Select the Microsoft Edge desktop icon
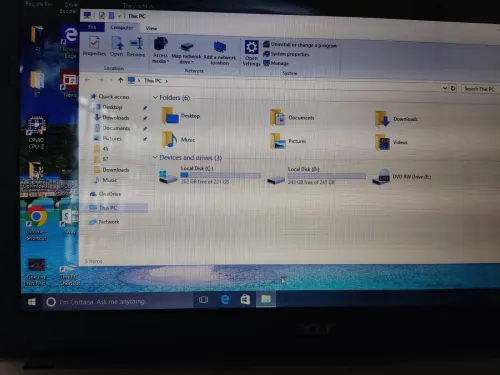The width and height of the screenshot is (500, 375). point(70,42)
